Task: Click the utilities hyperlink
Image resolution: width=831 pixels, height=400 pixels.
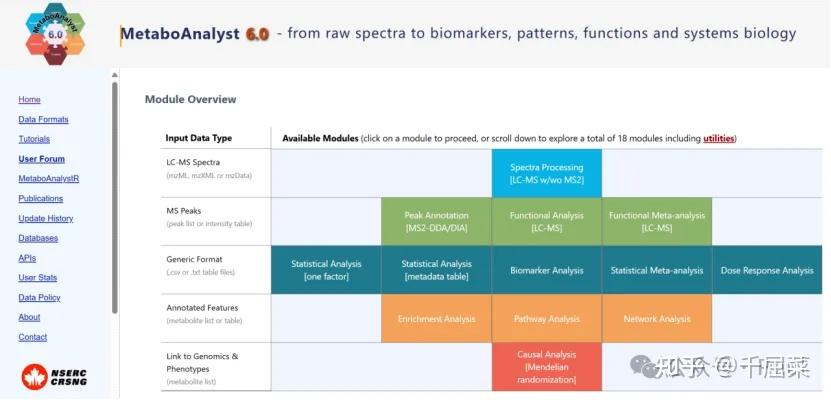Action: 718,138
